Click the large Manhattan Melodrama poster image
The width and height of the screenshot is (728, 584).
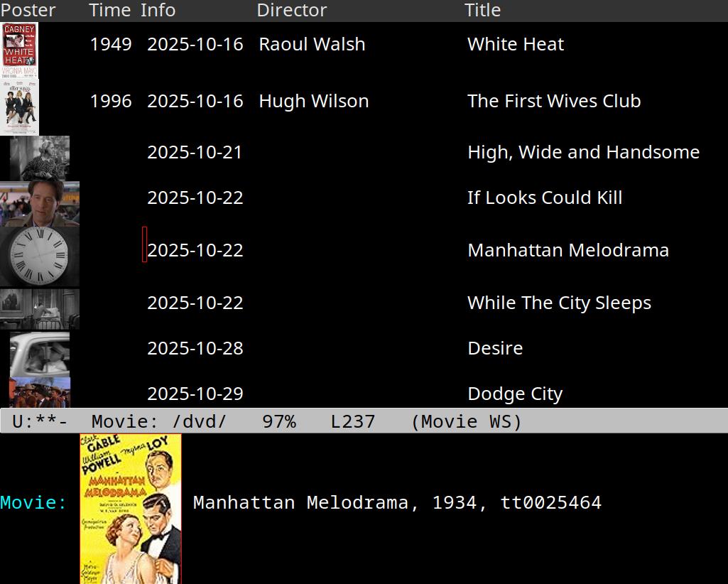click(131, 508)
